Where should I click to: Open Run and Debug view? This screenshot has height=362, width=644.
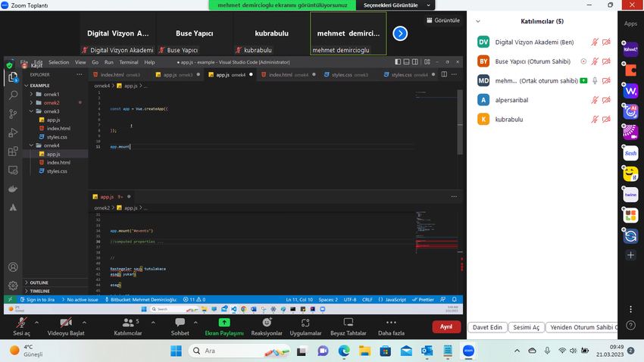(x=13, y=133)
